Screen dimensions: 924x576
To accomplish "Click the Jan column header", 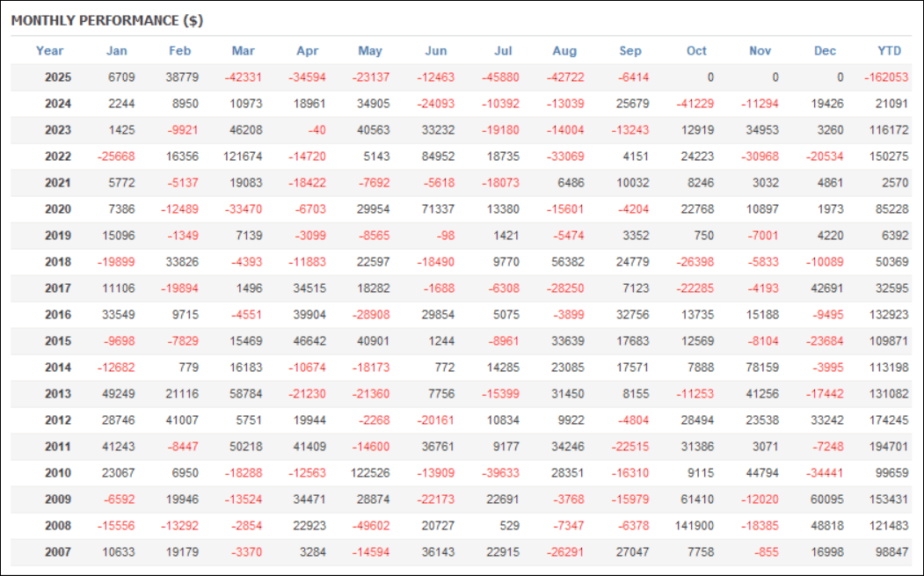I will pos(116,51).
